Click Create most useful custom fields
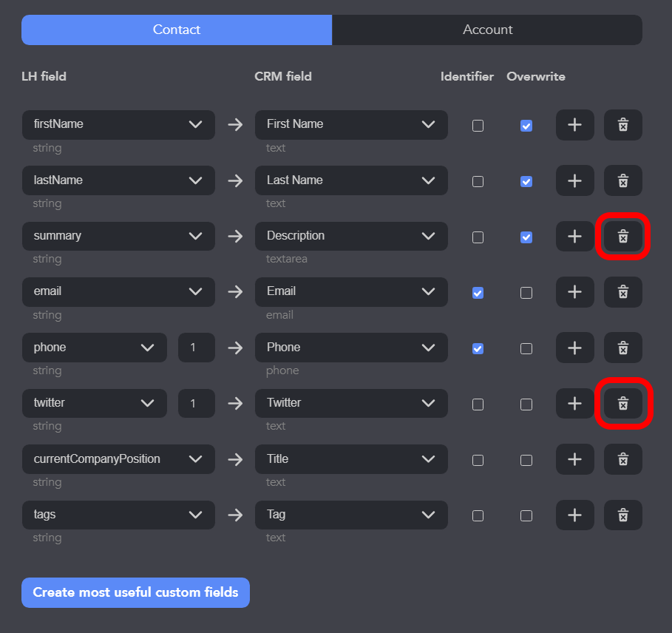The height and width of the screenshot is (633, 672). click(x=135, y=592)
